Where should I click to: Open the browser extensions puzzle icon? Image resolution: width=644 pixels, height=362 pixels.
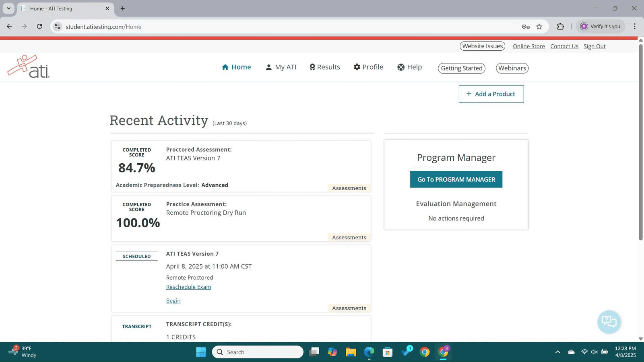[x=560, y=27]
